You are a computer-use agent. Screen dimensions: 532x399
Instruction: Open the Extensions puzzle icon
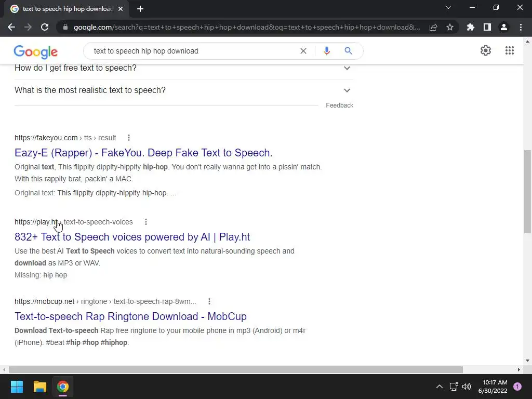click(470, 27)
